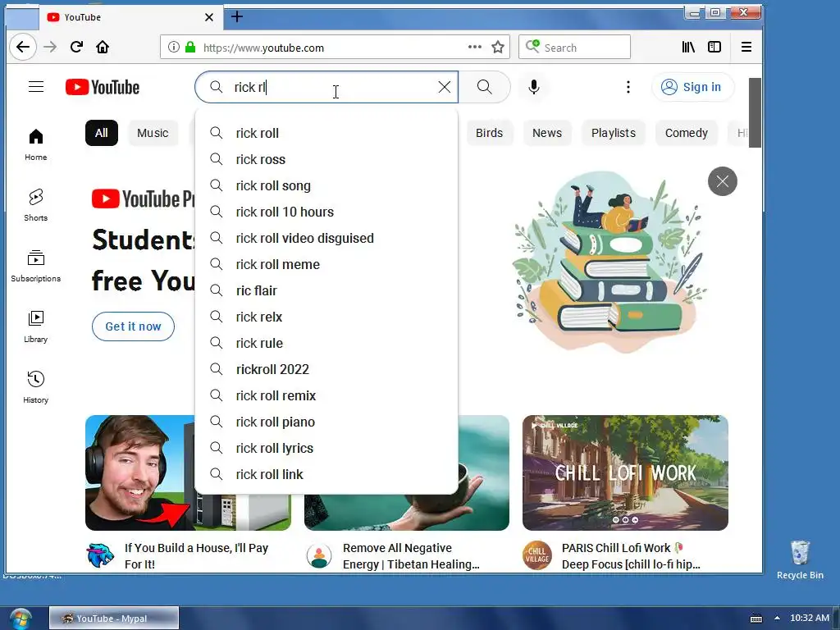The width and height of the screenshot is (840, 630).
Task: Select YouTube - Mypal taskbar button
Action: pyautogui.click(x=113, y=619)
